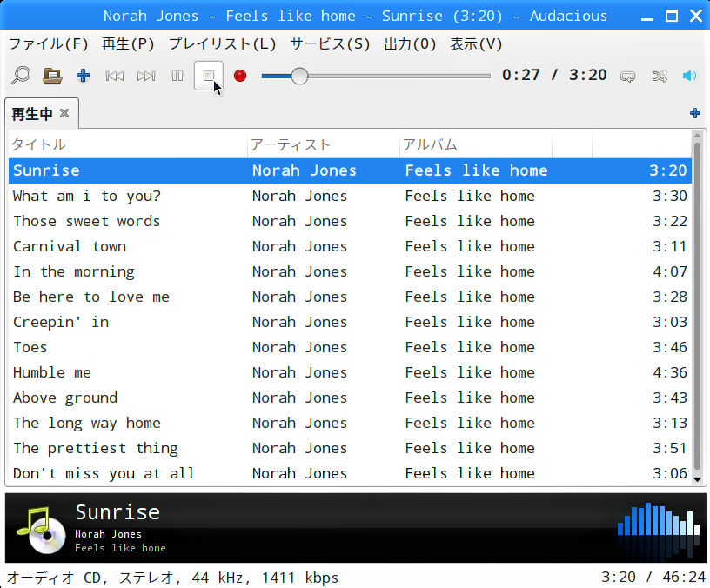
Task: Click the playlist vertical scrollbar
Action: [697, 306]
